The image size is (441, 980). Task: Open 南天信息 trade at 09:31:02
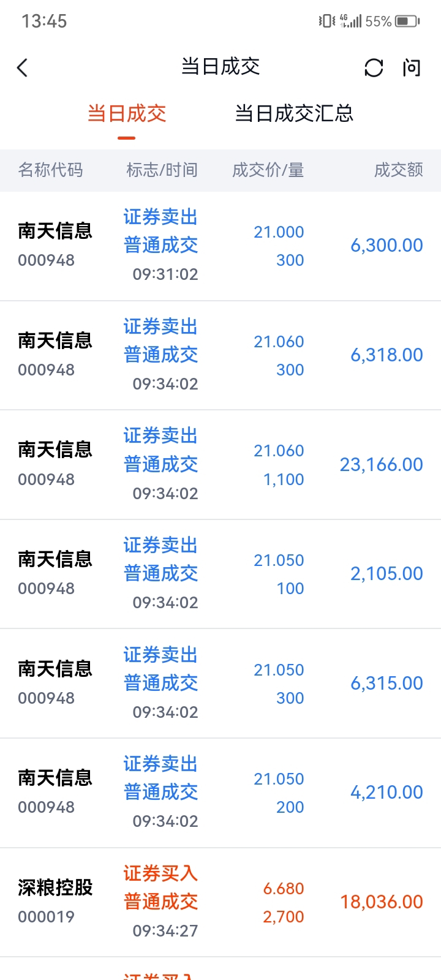221,246
